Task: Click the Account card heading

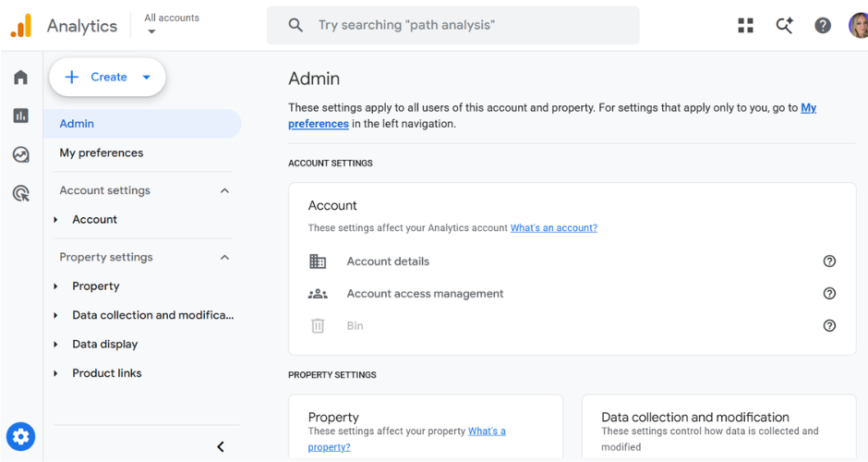Action: pyautogui.click(x=332, y=205)
